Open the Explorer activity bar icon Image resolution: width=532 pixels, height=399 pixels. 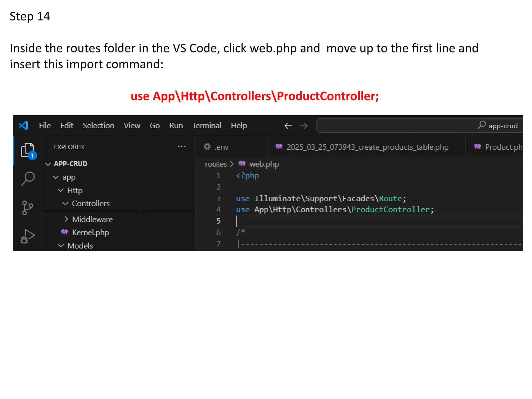pyautogui.click(x=28, y=150)
